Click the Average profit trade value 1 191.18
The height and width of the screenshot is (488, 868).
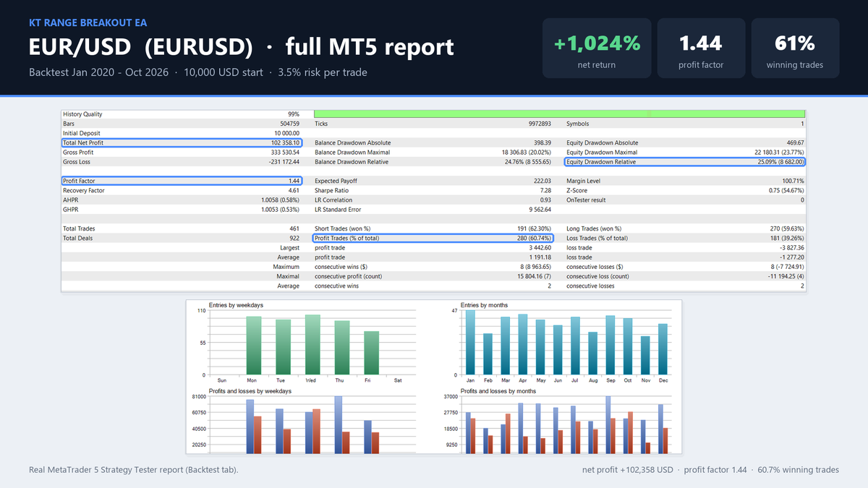(540, 257)
